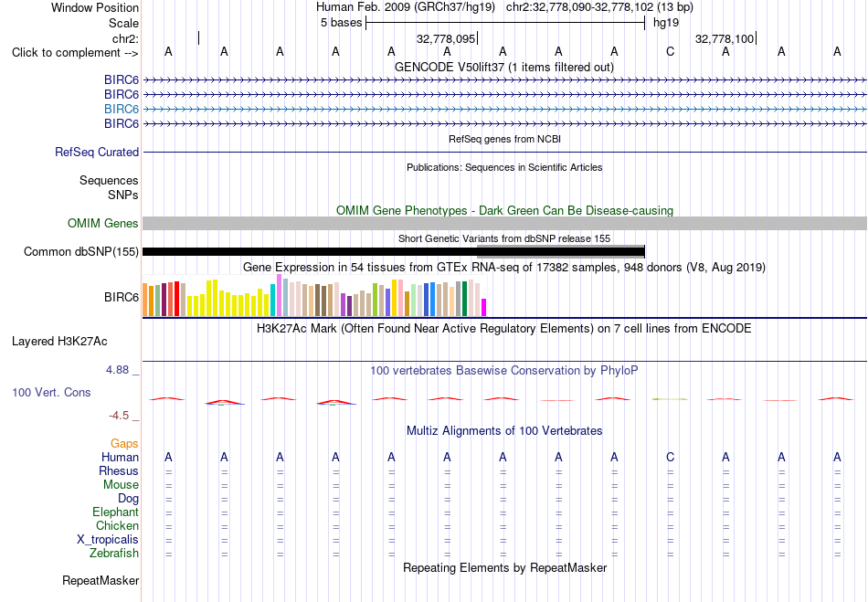
Task: Click the 4.88 conservation scale value
Action: pos(117,370)
